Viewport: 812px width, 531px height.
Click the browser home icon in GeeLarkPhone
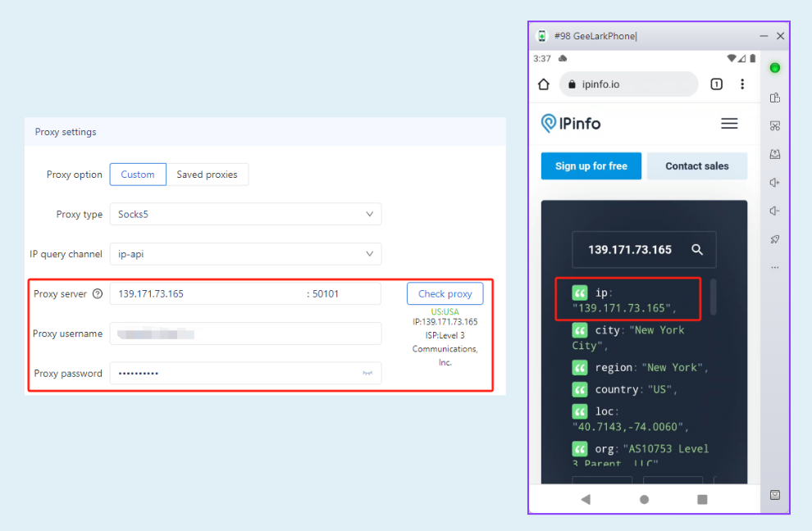point(544,84)
